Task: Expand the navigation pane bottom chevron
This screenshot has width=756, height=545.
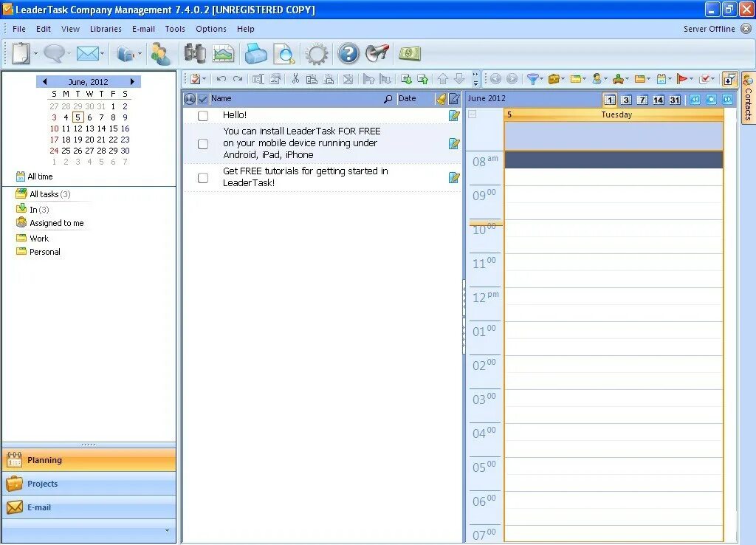Action: coord(168,531)
